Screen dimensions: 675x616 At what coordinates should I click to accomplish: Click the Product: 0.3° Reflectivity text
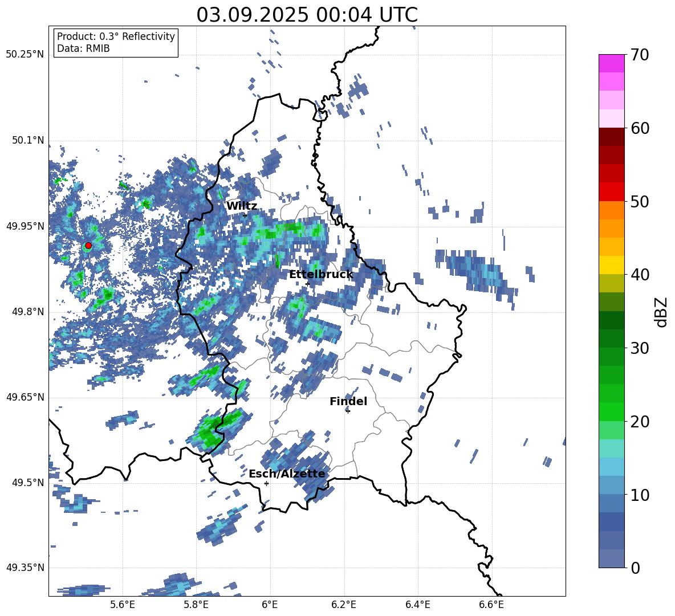pos(116,36)
